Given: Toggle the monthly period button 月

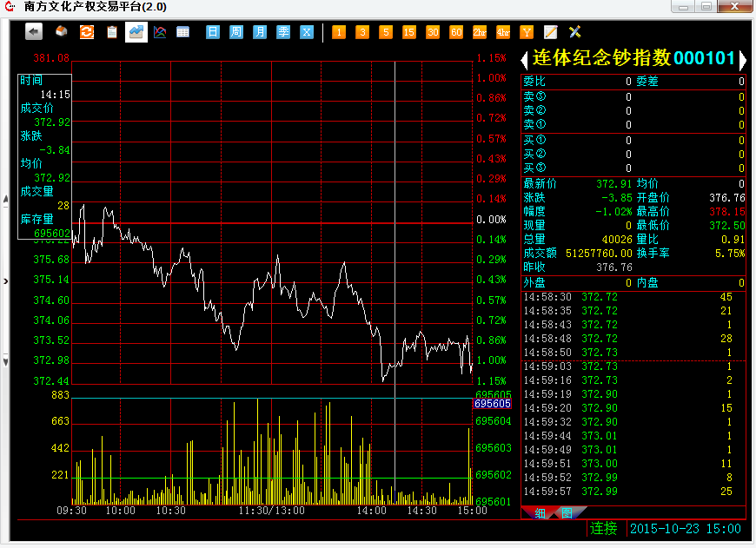Looking at the screenshot, I should pyautogui.click(x=259, y=31).
